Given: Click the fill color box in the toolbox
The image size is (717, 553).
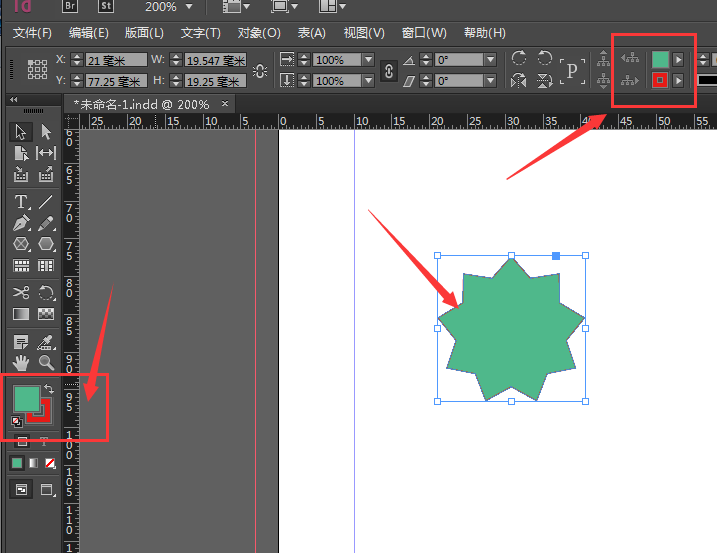Looking at the screenshot, I should click(x=27, y=399).
